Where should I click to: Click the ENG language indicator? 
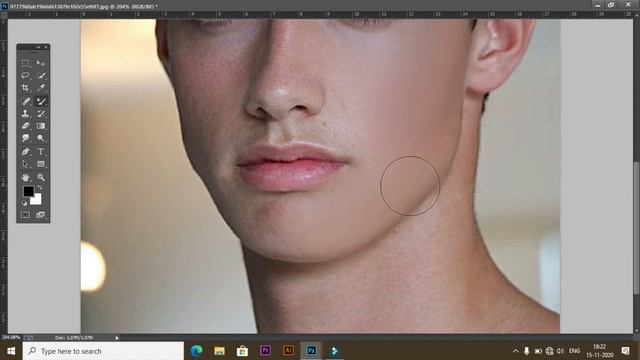(x=574, y=351)
